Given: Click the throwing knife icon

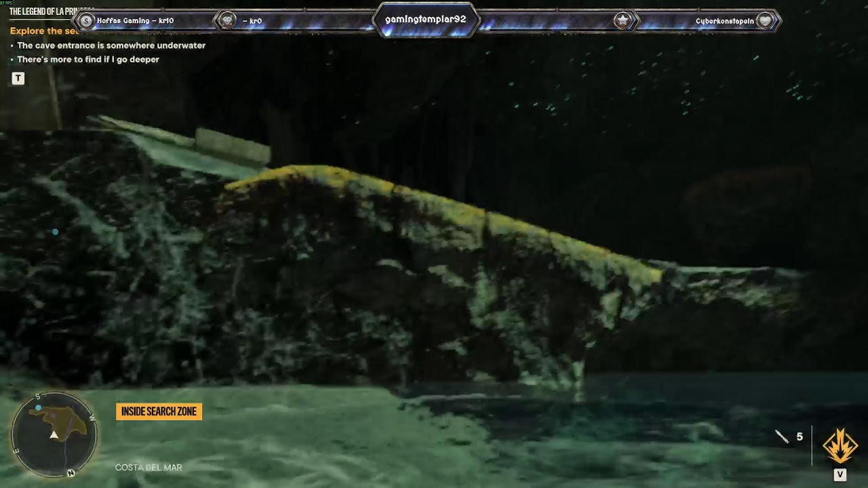Looking at the screenshot, I should (x=782, y=437).
